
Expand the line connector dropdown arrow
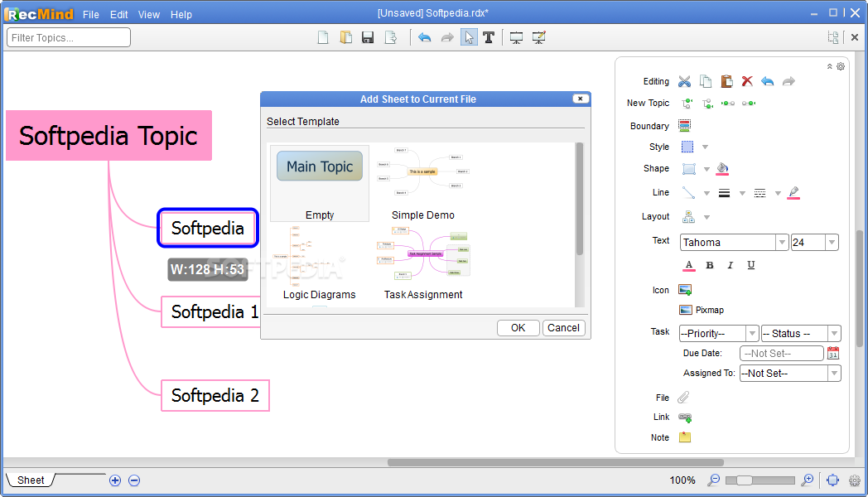click(707, 193)
